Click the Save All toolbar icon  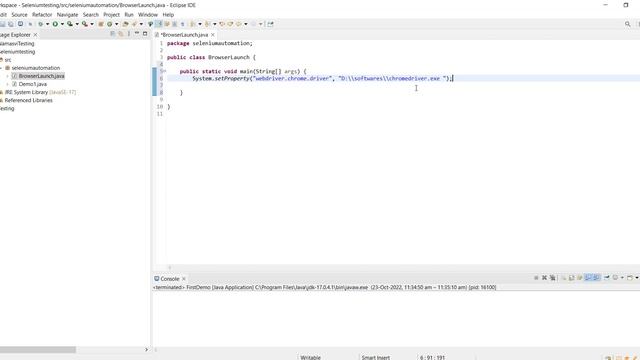(x=11, y=24)
